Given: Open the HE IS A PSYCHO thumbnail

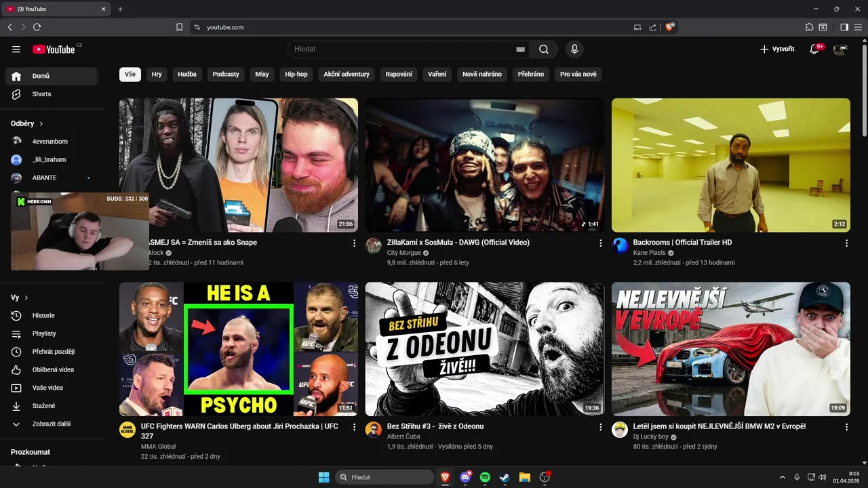Looking at the screenshot, I should [x=239, y=349].
